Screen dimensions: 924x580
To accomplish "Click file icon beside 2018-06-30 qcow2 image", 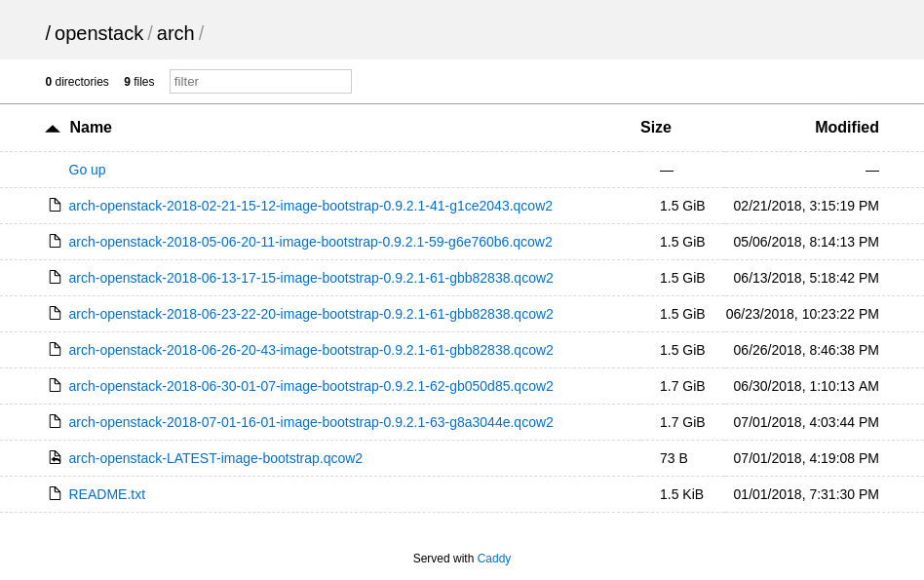I will click(x=55, y=385).
